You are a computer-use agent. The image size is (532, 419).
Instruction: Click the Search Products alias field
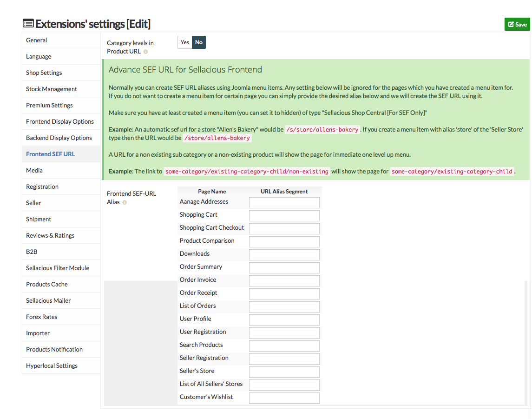[x=284, y=346]
